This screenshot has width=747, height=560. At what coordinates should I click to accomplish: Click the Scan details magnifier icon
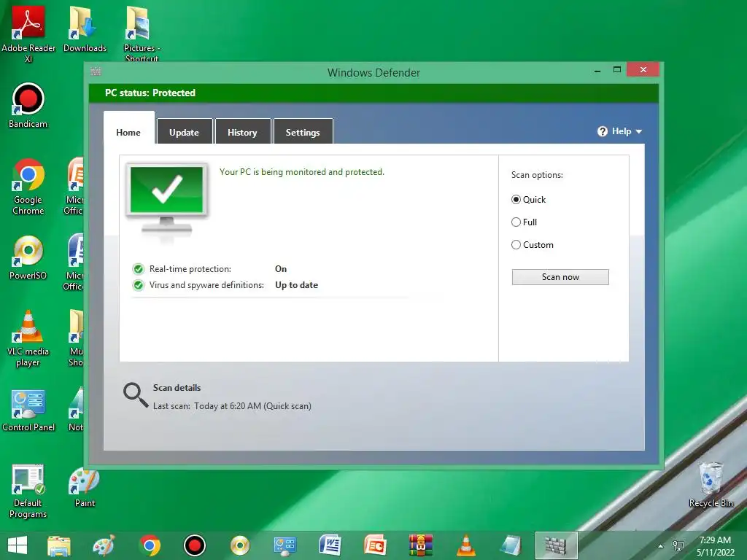[x=136, y=395]
